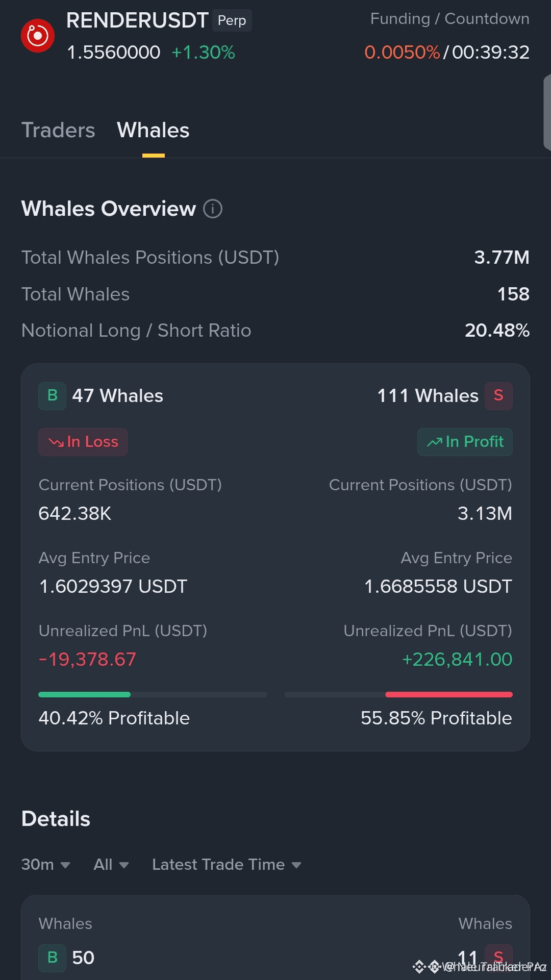Tap the In Profit uptrend tag
551x980 pixels.
point(465,442)
